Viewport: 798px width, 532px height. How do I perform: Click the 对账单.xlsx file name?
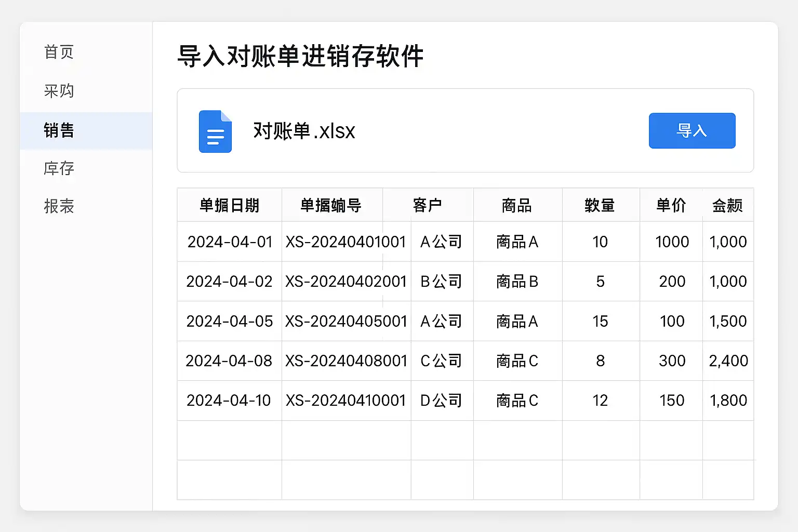click(304, 131)
